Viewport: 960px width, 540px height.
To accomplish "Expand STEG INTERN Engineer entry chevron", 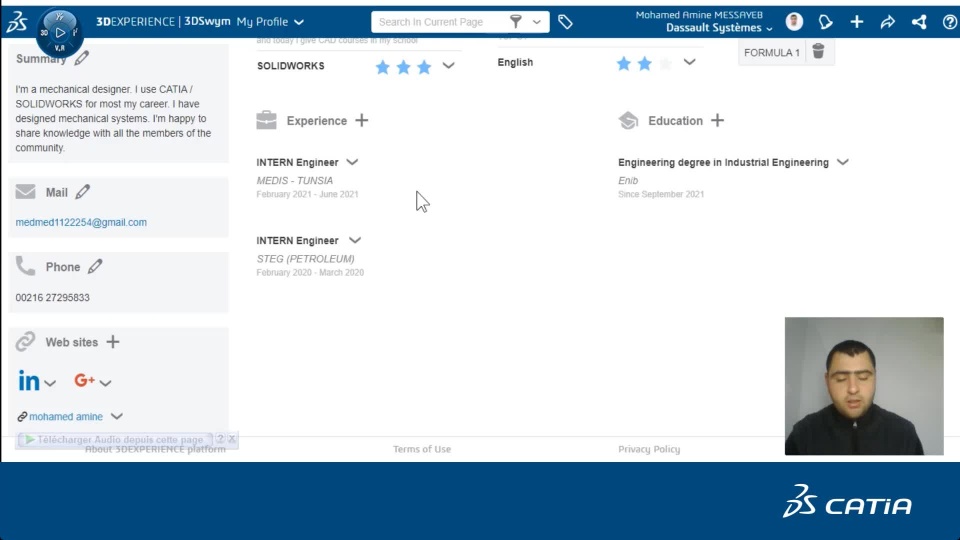I will (354, 240).
